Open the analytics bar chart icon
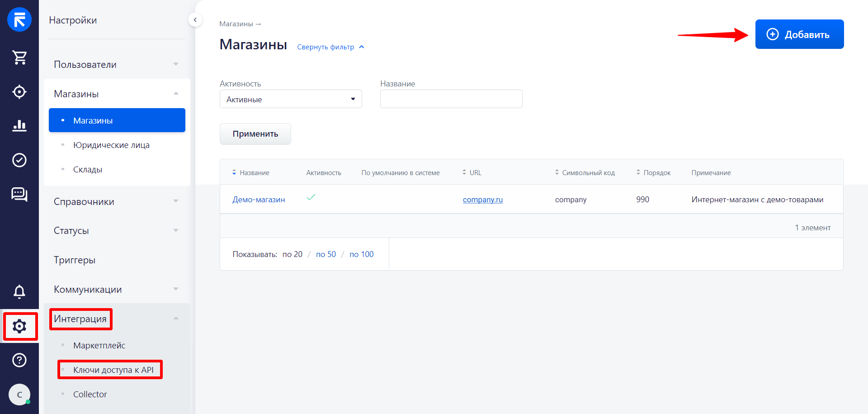Viewport: 868px width, 414px height. (x=19, y=125)
